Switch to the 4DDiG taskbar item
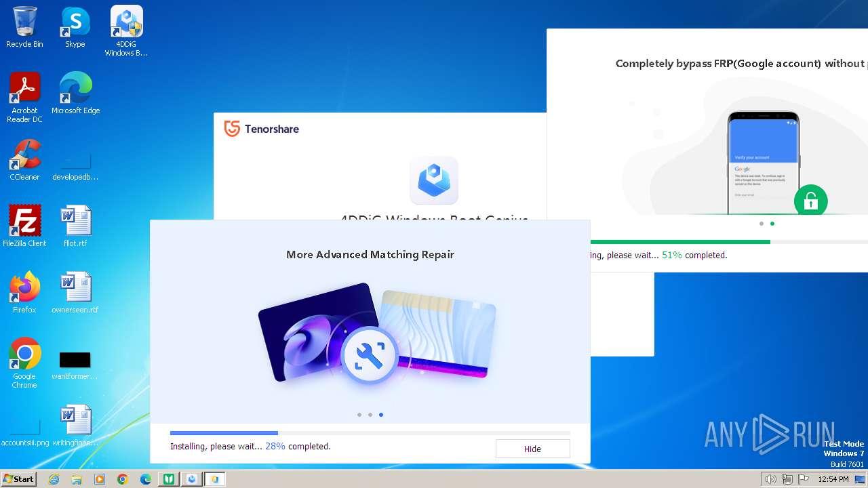The height and width of the screenshot is (488, 868). click(192, 479)
